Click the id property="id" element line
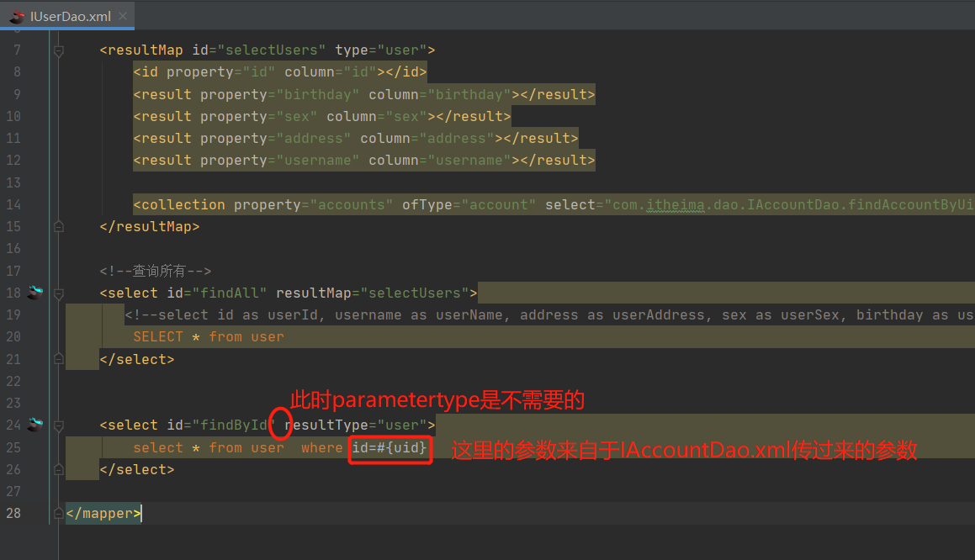Image resolution: width=975 pixels, height=560 pixels. coord(280,72)
